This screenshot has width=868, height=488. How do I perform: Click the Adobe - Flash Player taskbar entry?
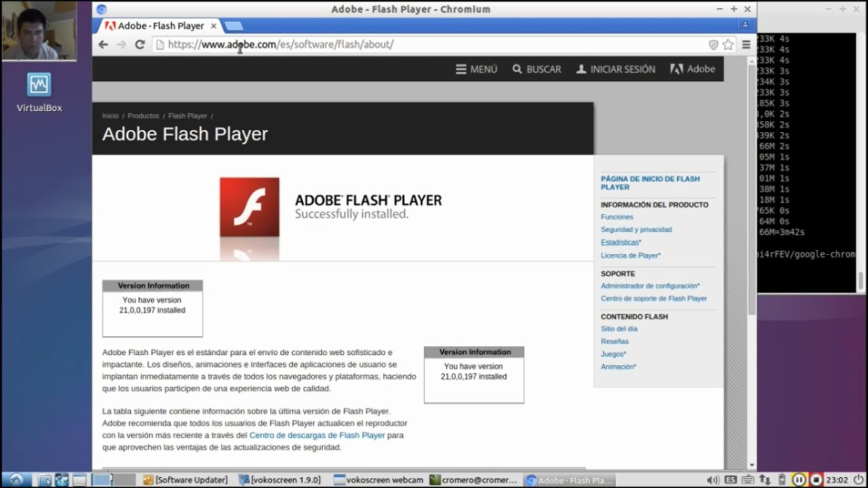tap(570, 480)
